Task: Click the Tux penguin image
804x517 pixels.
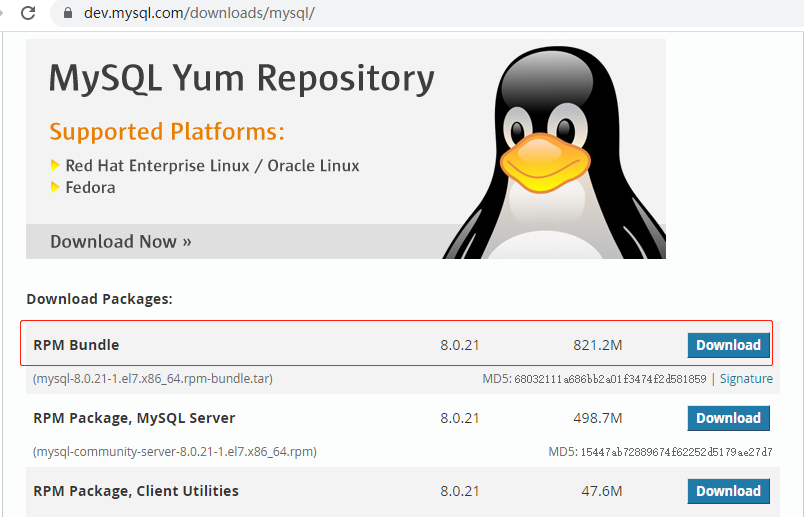Action: coord(555,152)
